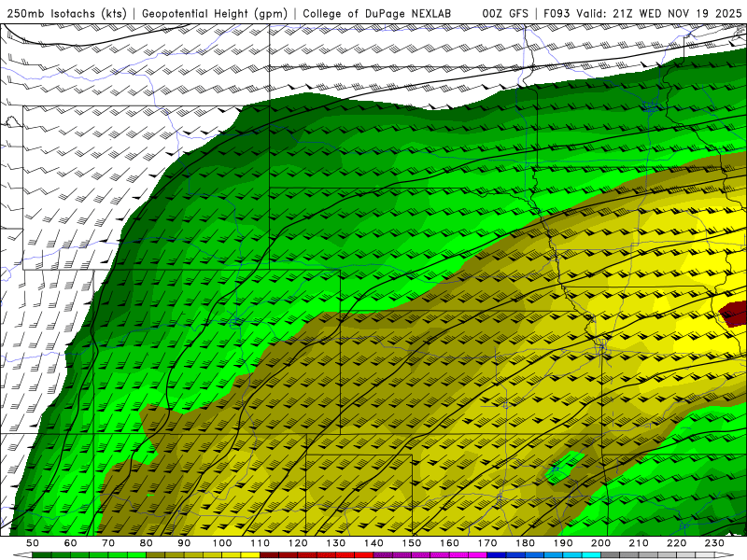Click the 150 value on the color scale
This screenshot has width=747, height=560.
(412, 543)
